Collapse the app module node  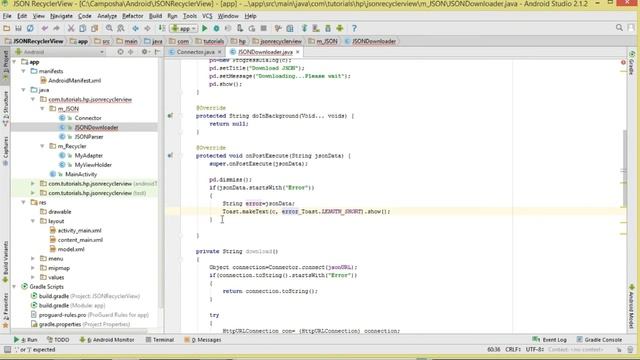(x=15, y=62)
